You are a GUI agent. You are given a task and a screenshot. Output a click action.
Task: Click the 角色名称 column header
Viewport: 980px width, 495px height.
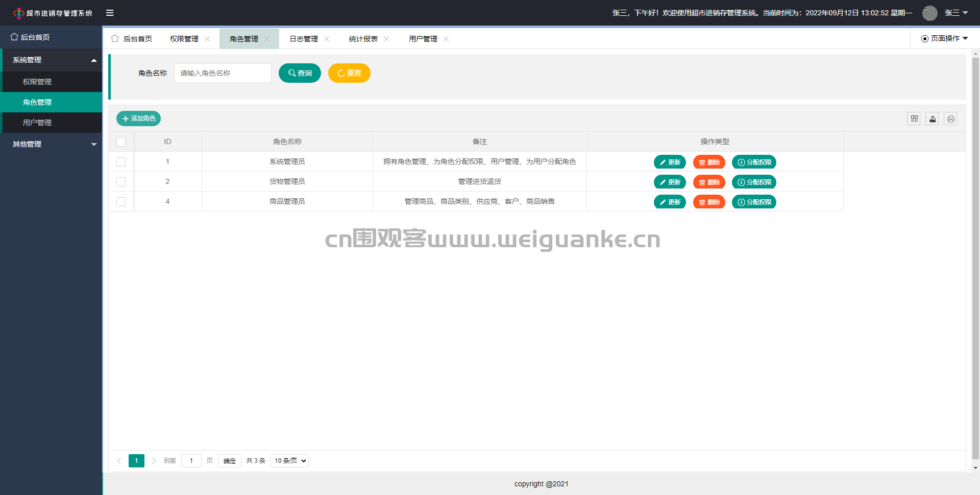point(287,142)
